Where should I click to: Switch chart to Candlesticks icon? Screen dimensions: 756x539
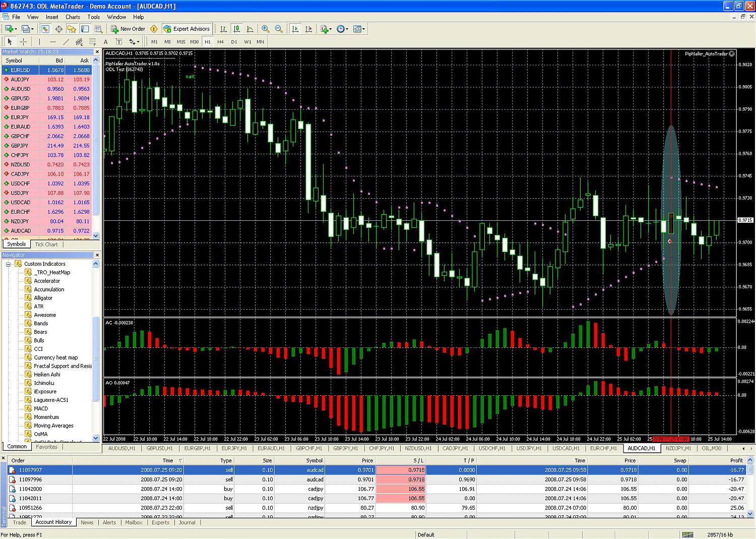click(x=236, y=29)
